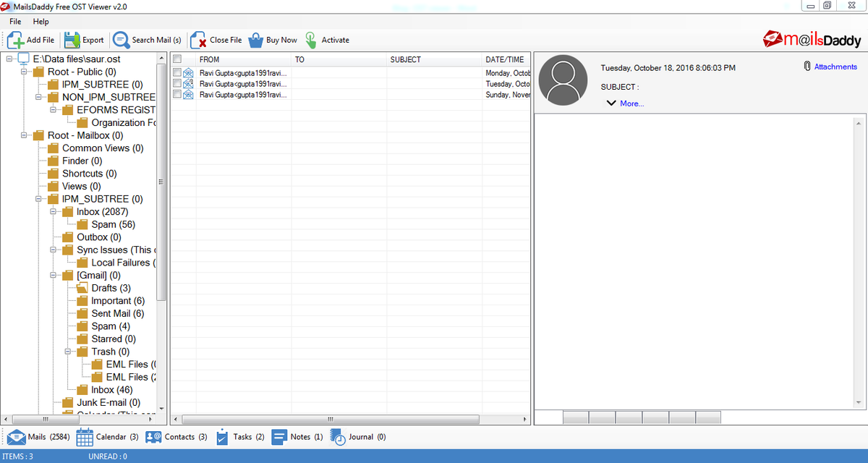Check the first Ravi Gupta message checkbox

pos(176,72)
